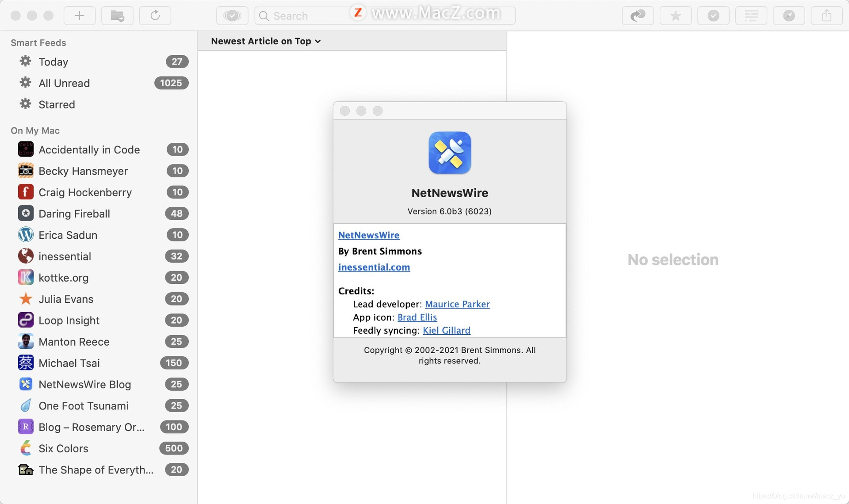The image size is (849, 504).
Task: Click the Michael Tsai feed icon
Action: [x=26, y=363]
